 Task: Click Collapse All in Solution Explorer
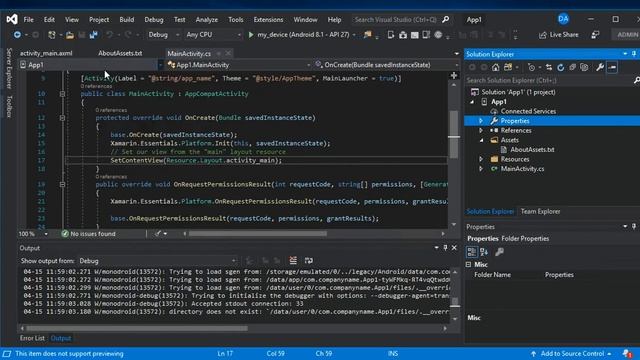click(572, 67)
